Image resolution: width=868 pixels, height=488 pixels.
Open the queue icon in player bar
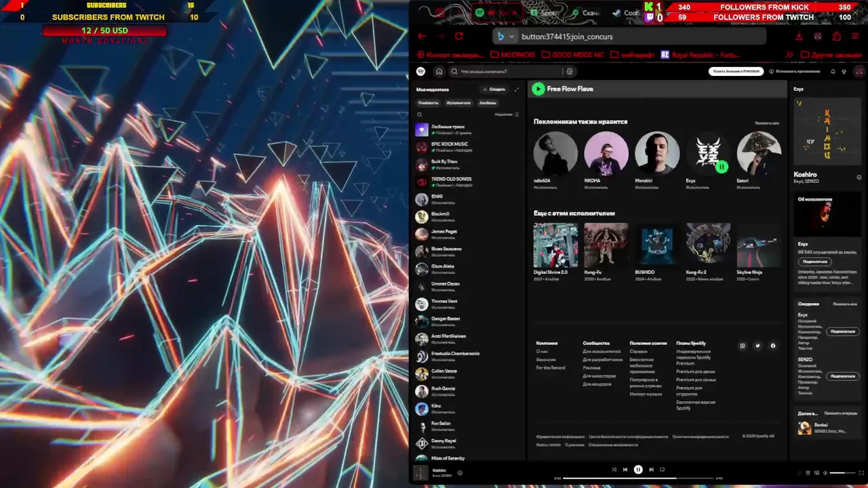pyautogui.click(x=808, y=473)
